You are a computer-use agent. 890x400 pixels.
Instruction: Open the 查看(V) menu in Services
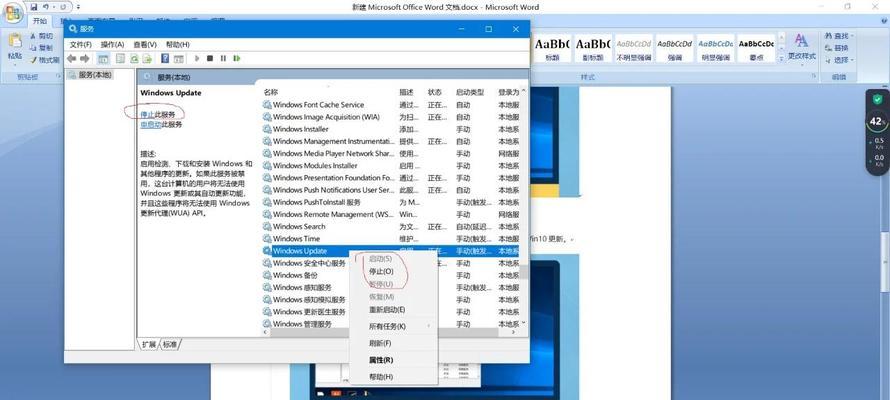click(x=145, y=44)
